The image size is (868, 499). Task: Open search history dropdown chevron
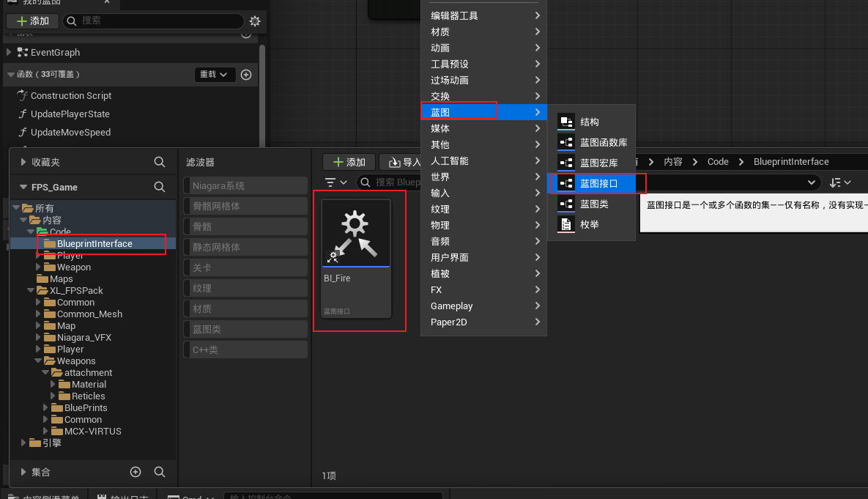(811, 182)
